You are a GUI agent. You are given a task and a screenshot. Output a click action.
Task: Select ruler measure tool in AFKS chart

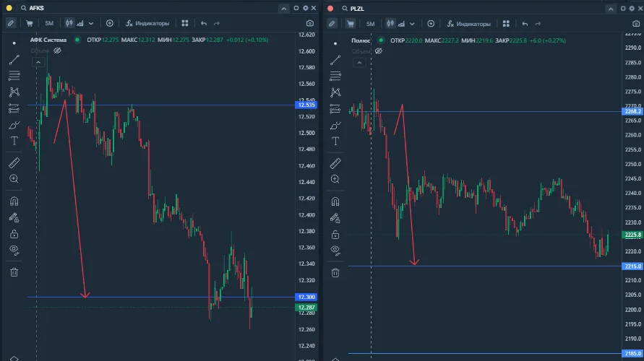tap(14, 163)
